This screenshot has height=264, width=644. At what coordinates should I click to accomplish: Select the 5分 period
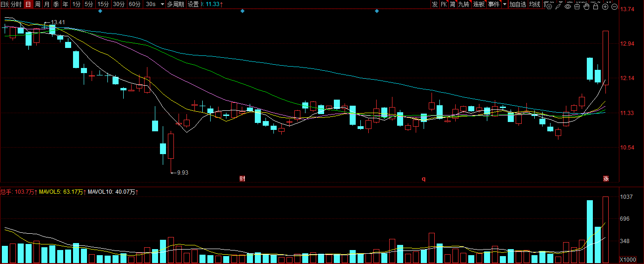89,4
